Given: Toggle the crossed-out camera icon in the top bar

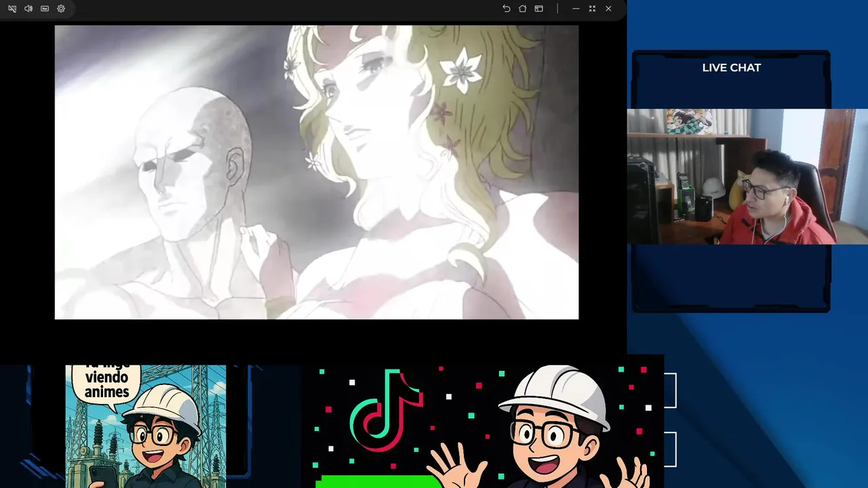Looking at the screenshot, I should (12, 9).
